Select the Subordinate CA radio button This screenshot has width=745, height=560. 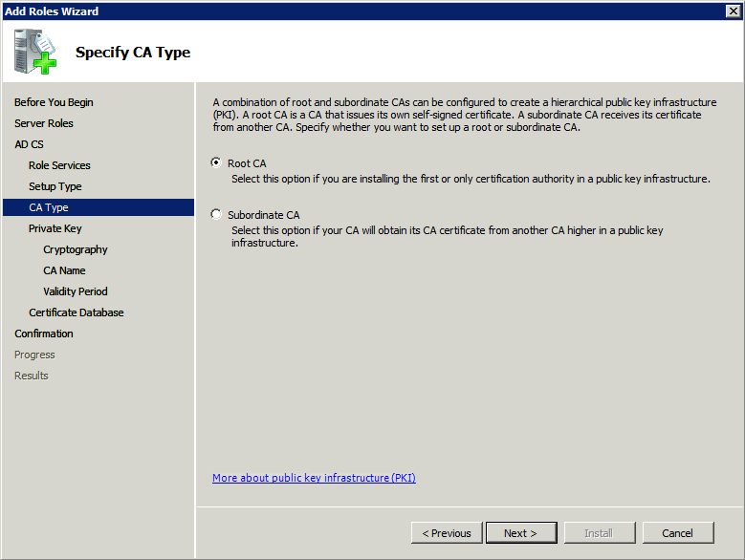tap(216, 214)
